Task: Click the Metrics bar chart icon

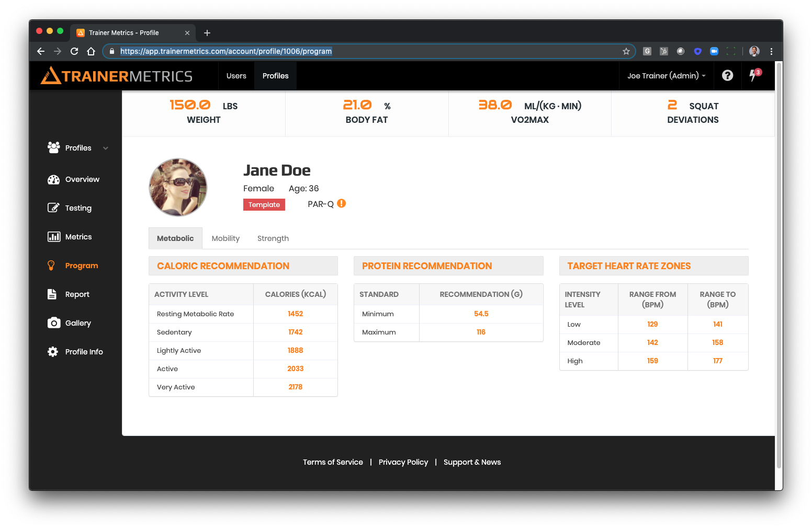Action: pos(53,237)
